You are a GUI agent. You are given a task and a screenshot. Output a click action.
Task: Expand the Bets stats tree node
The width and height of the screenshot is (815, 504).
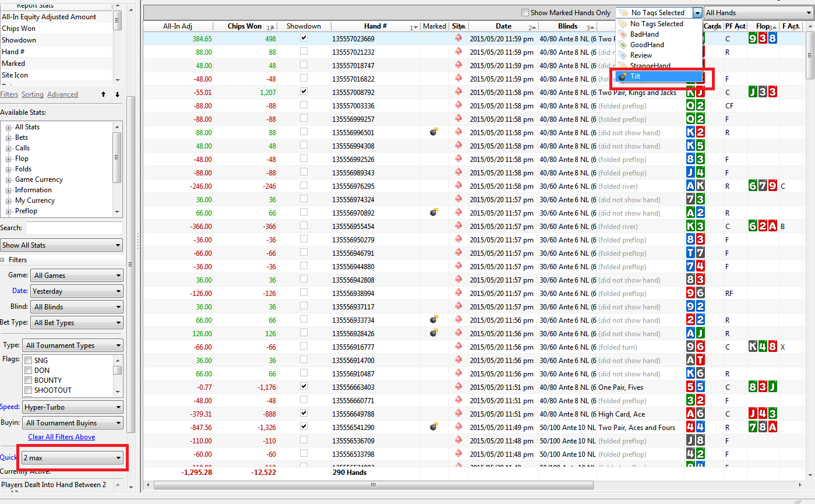pos(9,138)
